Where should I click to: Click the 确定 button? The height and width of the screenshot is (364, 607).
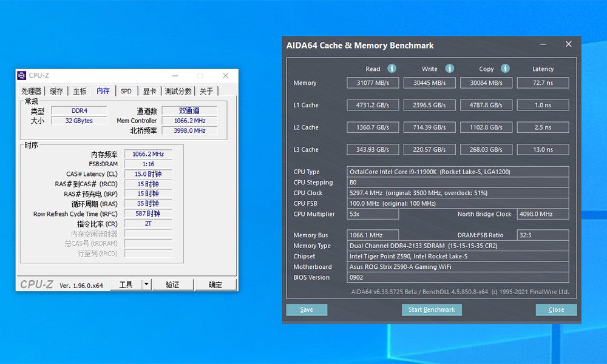215,285
